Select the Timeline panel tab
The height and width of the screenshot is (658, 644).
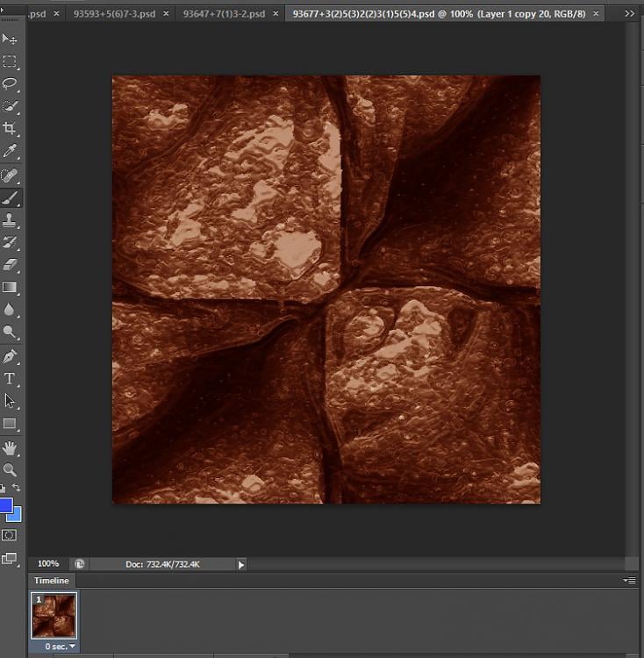pos(52,581)
